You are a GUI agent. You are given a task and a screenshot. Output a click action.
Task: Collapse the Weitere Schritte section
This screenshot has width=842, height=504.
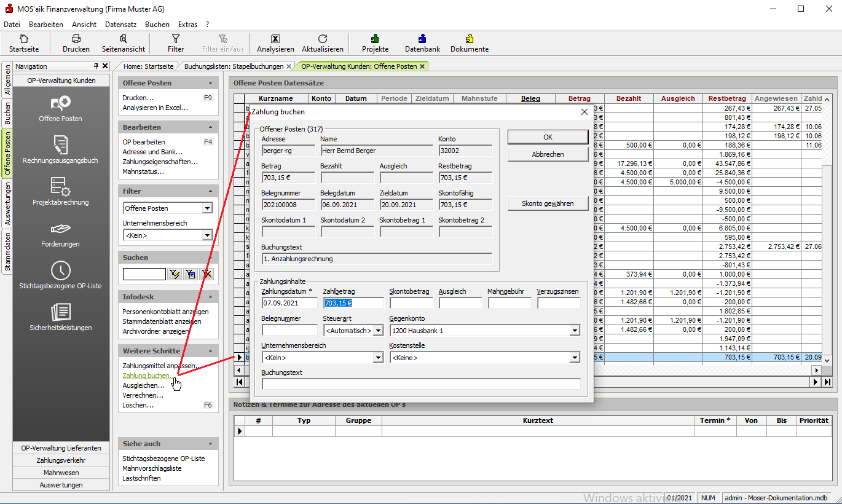[210, 351]
